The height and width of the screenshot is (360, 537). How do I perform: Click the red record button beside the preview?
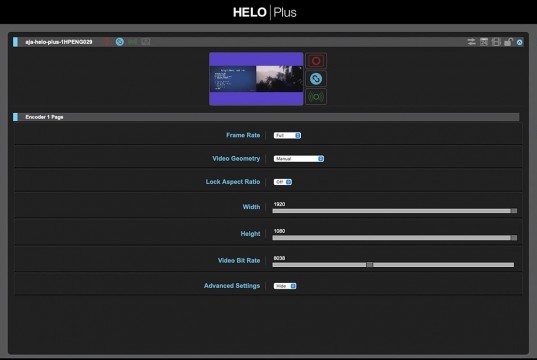[x=316, y=61]
